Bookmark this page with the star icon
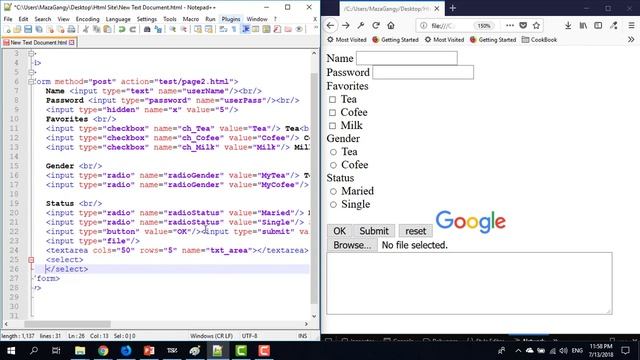This screenshot has width=640, height=360. coord(536,25)
